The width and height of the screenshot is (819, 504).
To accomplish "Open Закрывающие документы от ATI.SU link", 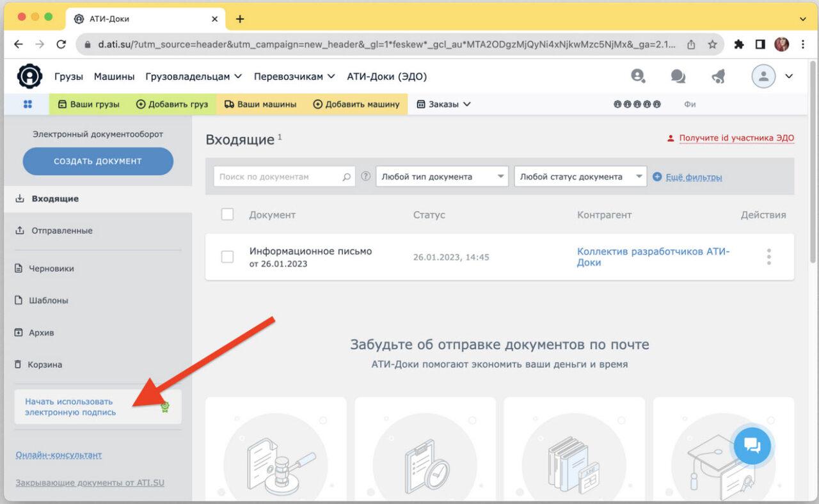I will click(x=90, y=482).
